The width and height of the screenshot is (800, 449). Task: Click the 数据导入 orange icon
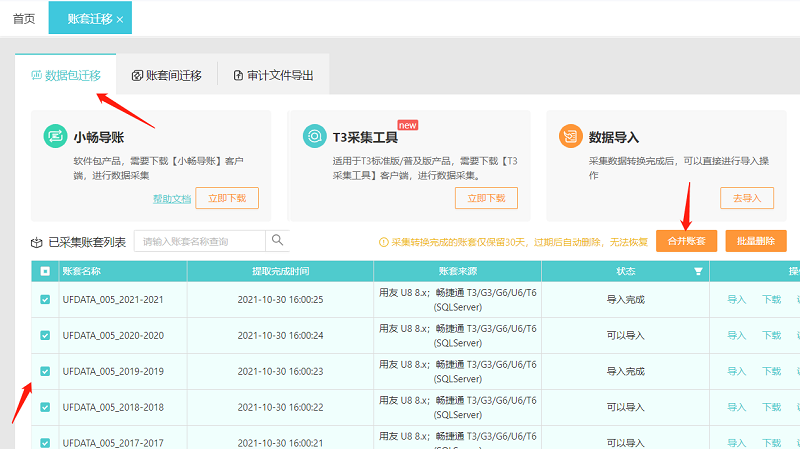(570, 136)
